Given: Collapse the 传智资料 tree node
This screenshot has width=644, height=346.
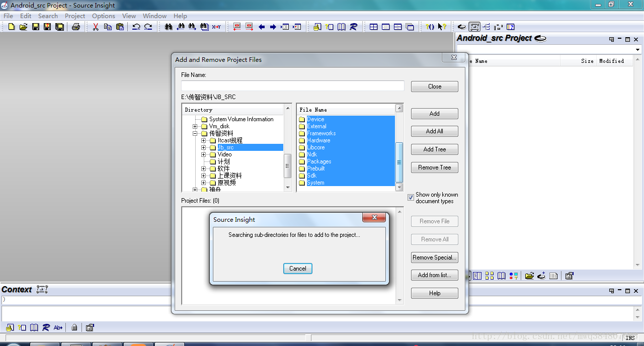Looking at the screenshot, I should click(195, 133).
